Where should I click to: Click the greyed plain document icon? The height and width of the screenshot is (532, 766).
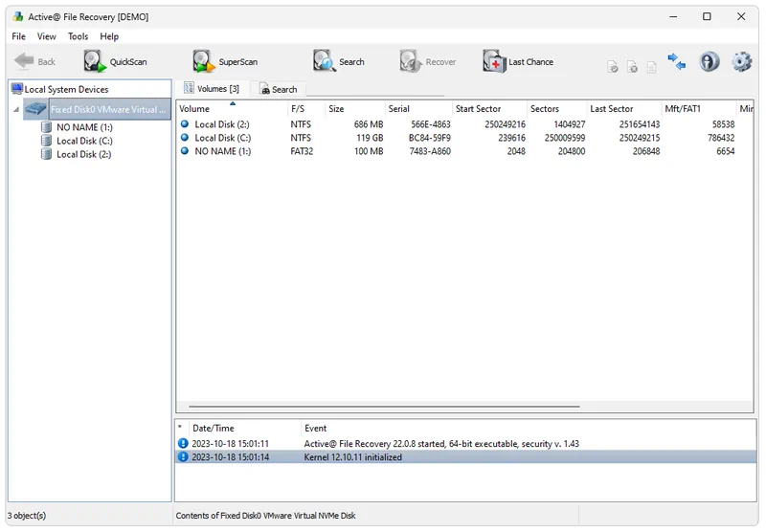coord(652,67)
